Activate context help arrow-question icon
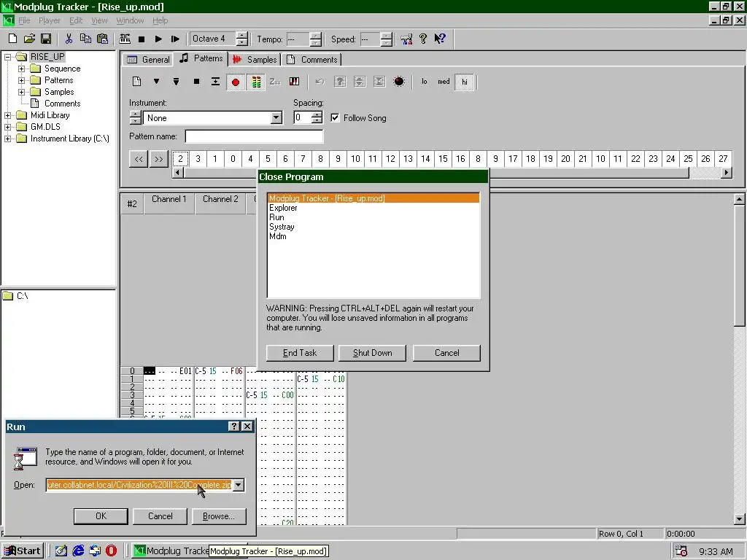 click(440, 39)
